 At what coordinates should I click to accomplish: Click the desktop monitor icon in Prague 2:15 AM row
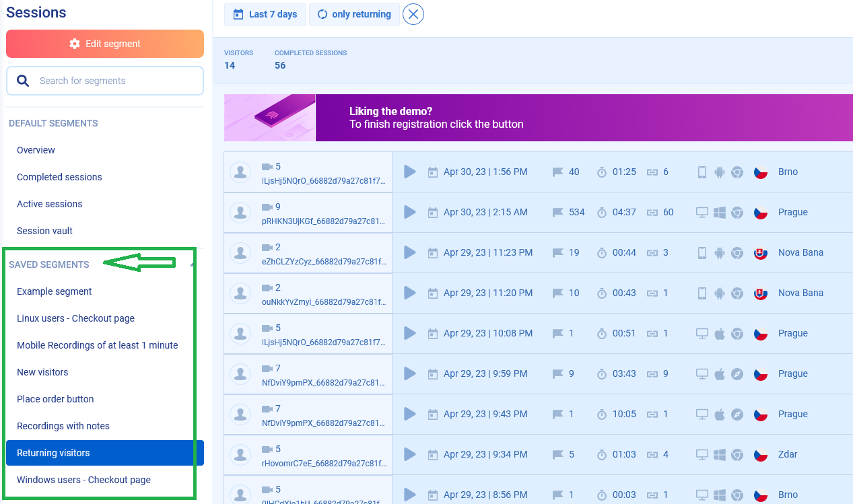pyautogui.click(x=702, y=212)
